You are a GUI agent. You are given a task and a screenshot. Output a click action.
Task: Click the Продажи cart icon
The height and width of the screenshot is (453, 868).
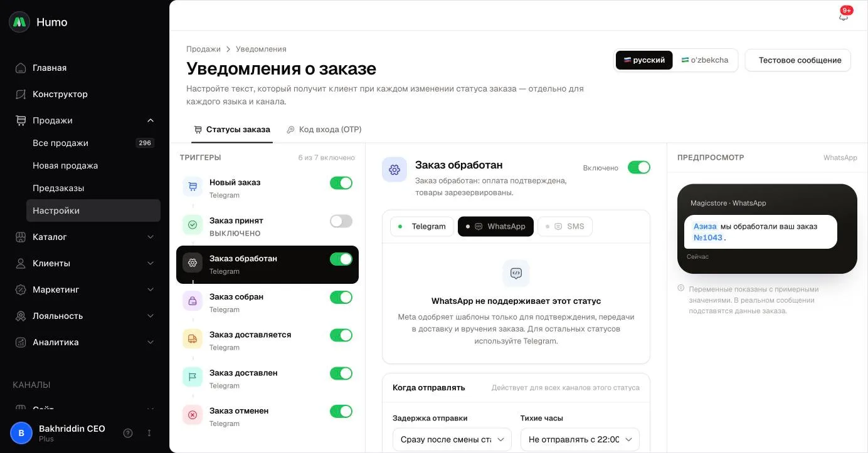point(21,120)
